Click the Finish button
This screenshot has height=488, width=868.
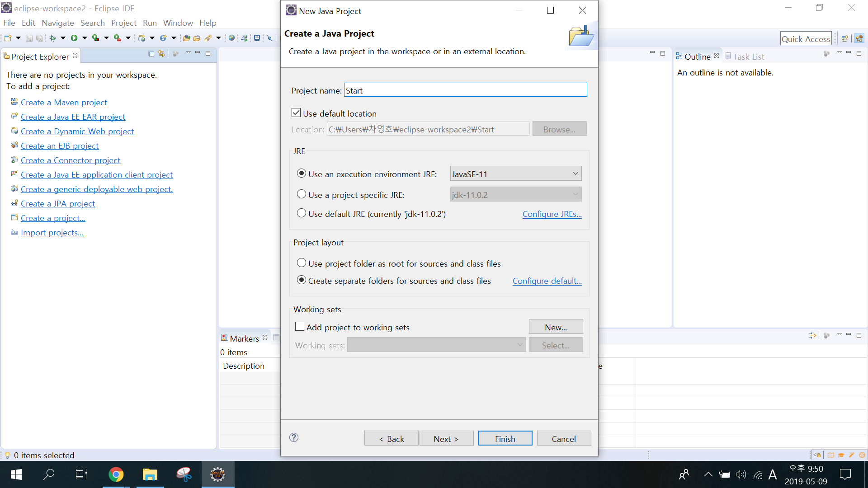click(505, 439)
